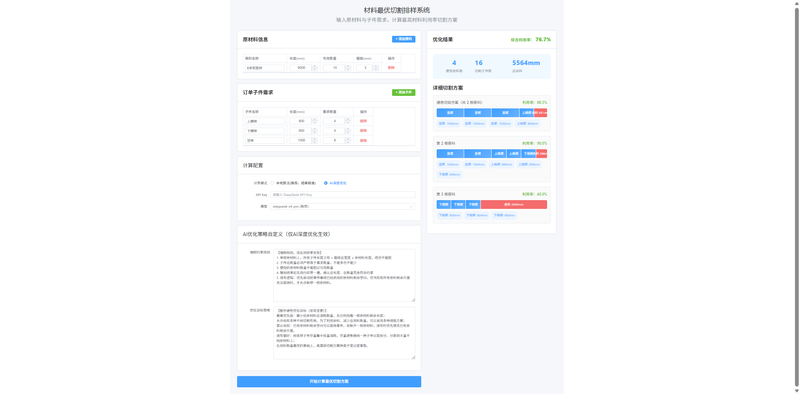The width and height of the screenshot is (800, 394).
Task: Click the blue 添加原料 add material button
Action: tap(404, 39)
